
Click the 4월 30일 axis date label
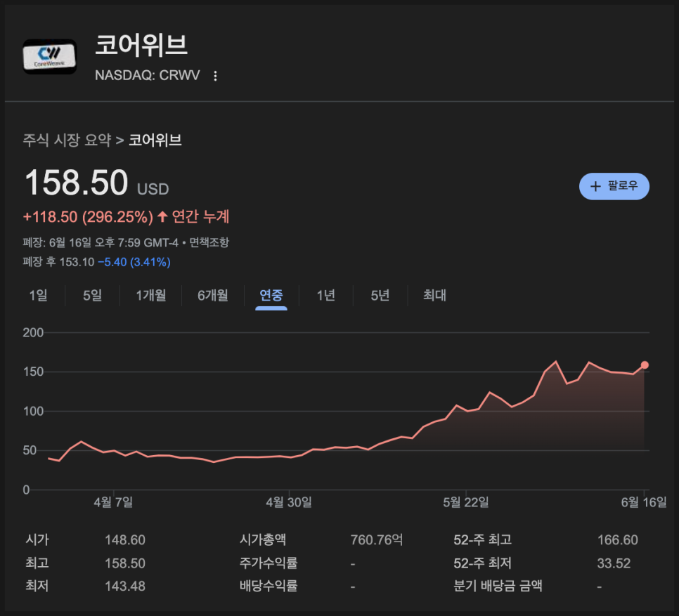tap(289, 502)
